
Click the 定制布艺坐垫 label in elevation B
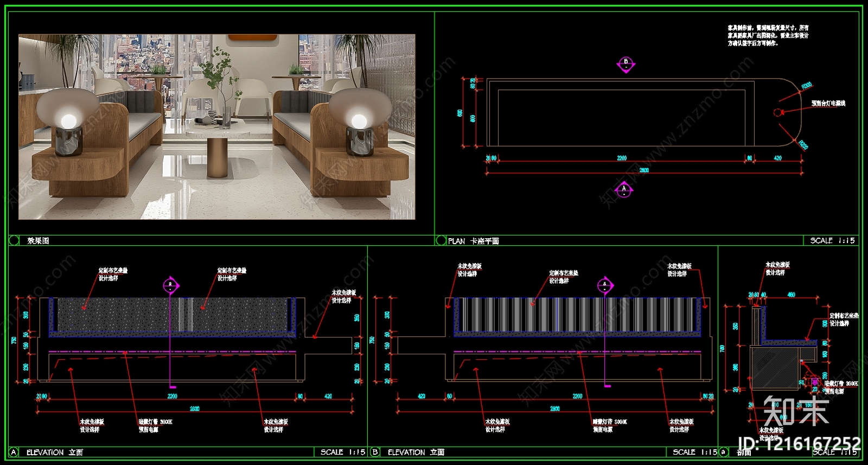click(x=564, y=273)
